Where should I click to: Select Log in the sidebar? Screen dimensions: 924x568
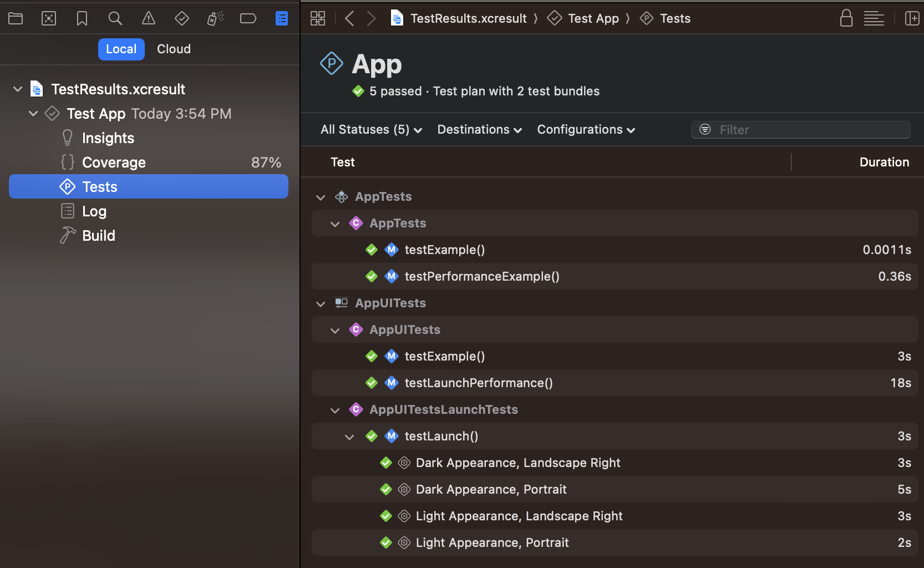tap(149, 211)
